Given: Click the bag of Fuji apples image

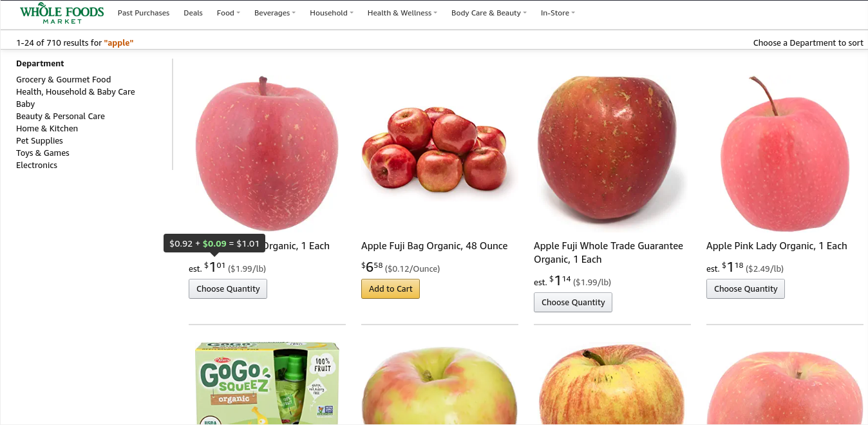Looking at the screenshot, I should [435, 147].
